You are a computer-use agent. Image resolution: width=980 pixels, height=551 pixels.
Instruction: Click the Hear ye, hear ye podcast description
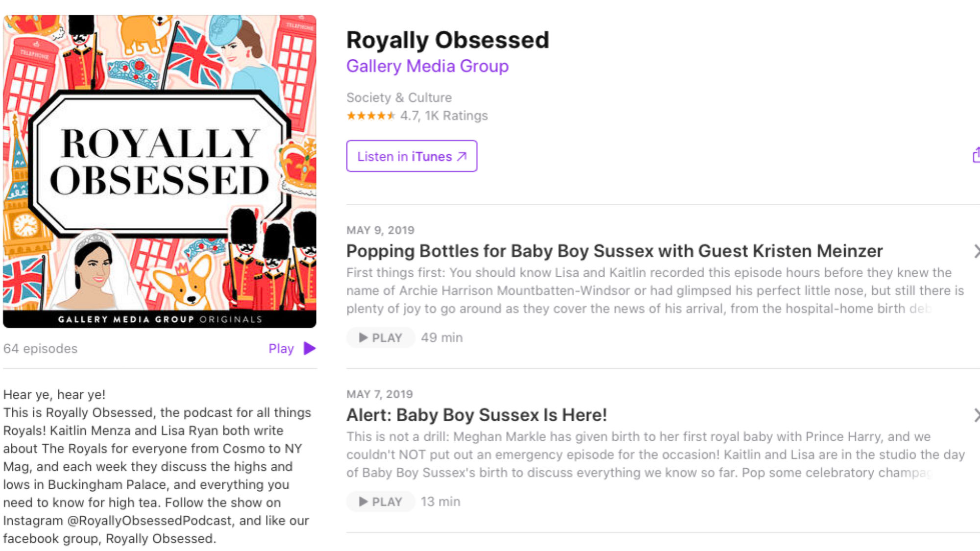[157, 467]
